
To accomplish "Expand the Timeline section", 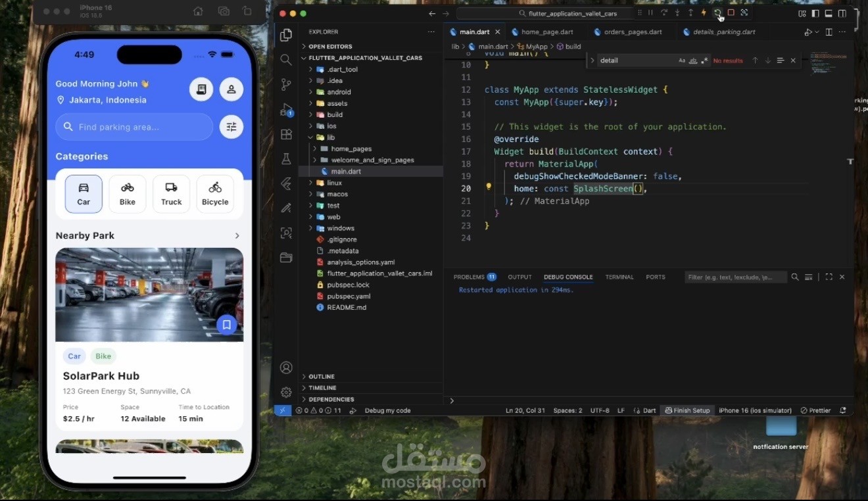I will 371,388.
